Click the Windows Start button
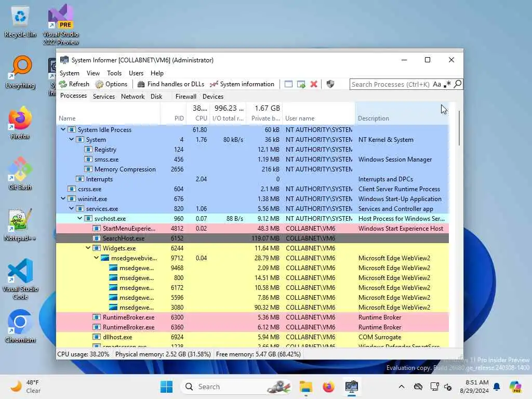The height and width of the screenshot is (399, 532). (166, 387)
